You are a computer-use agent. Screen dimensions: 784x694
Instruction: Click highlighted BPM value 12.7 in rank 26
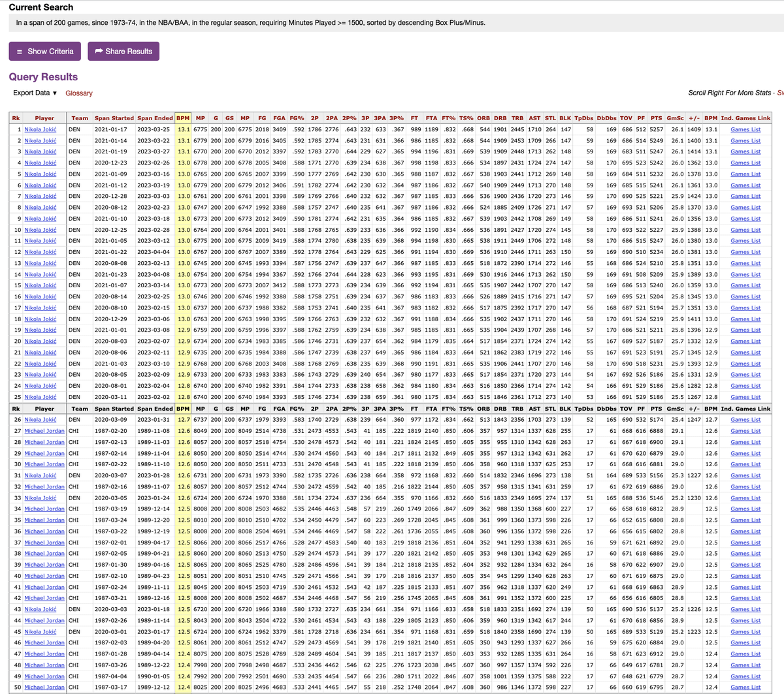[x=184, y=420]
